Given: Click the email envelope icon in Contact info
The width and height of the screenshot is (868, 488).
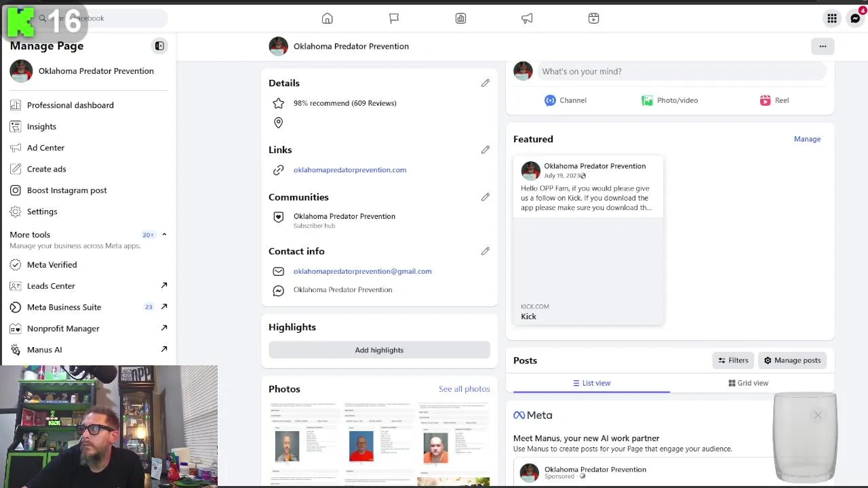Looking at the screenshot, I should pyautogui.click(x=278, y=271).
